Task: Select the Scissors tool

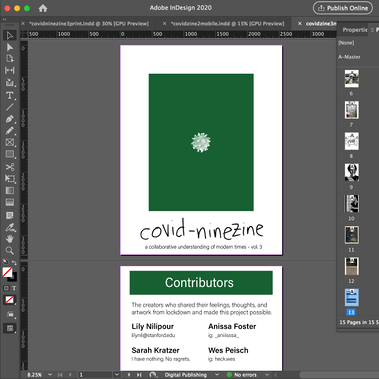Action: [x=10, y=167]
